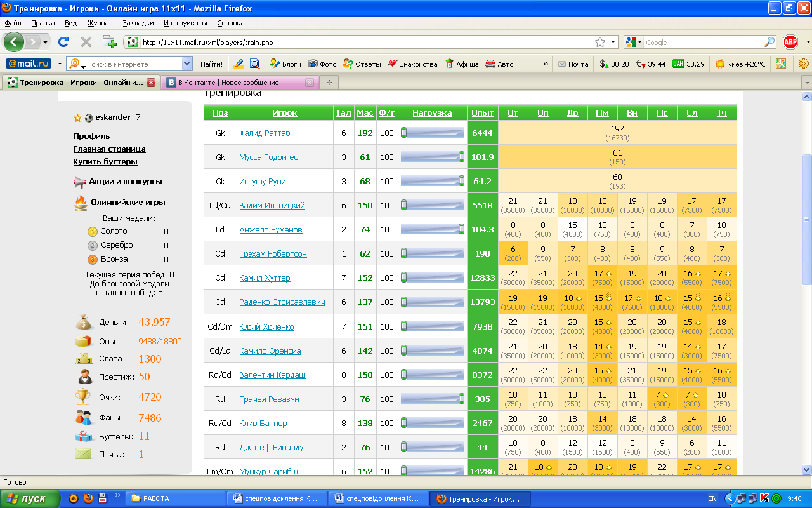
Task: Open the Купить бустеры link
Action: coord(105,162)
